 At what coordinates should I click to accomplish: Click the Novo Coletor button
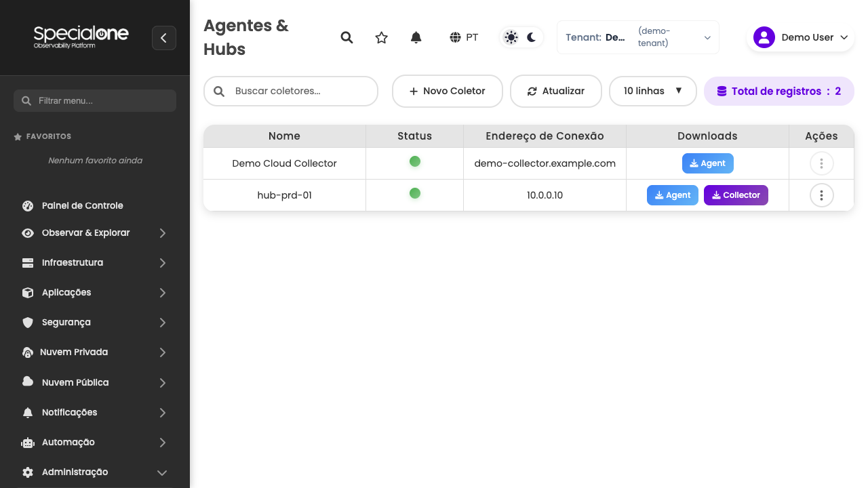pos(448,91)
